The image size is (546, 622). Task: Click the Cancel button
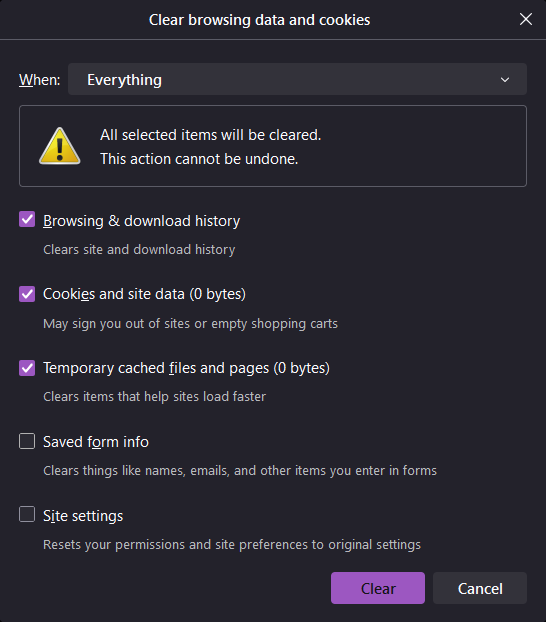(480, 588)
